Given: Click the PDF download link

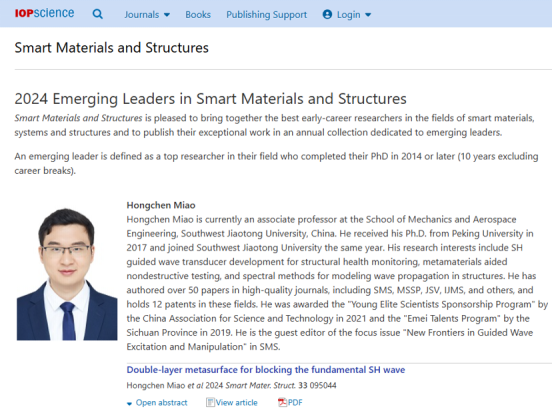Looking at the screenshot, I should click(295, 402).
